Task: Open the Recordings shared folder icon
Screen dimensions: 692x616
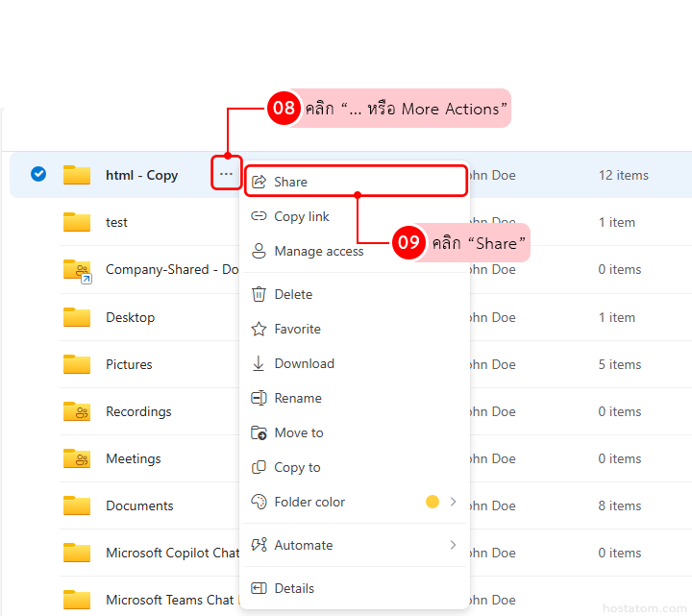Action: pos(77,411)
